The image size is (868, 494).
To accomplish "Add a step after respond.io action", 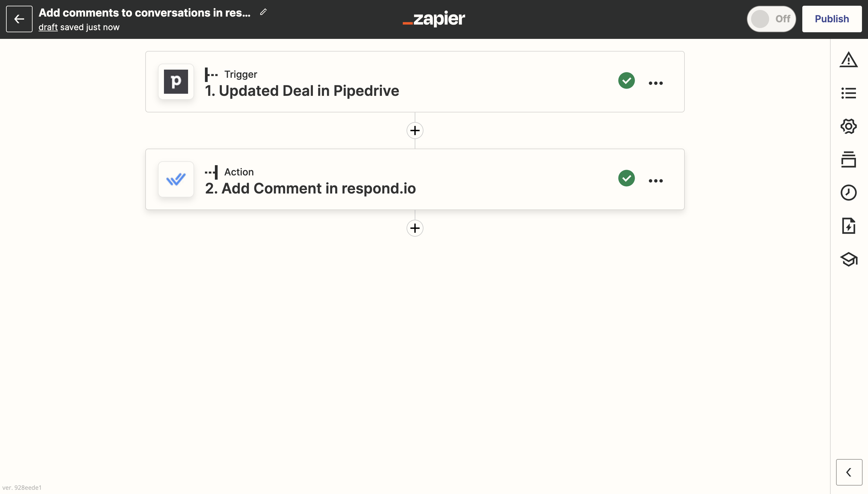I will 415,228.
